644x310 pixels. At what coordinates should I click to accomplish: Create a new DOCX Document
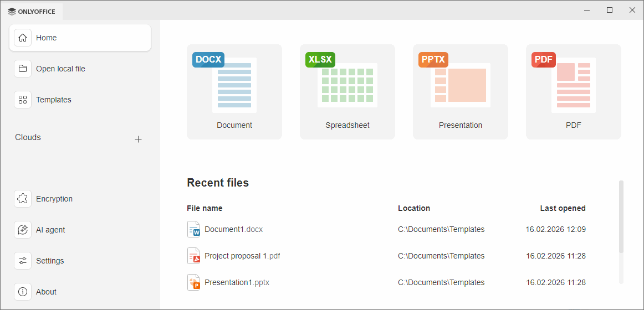click(x=234, y=92)
